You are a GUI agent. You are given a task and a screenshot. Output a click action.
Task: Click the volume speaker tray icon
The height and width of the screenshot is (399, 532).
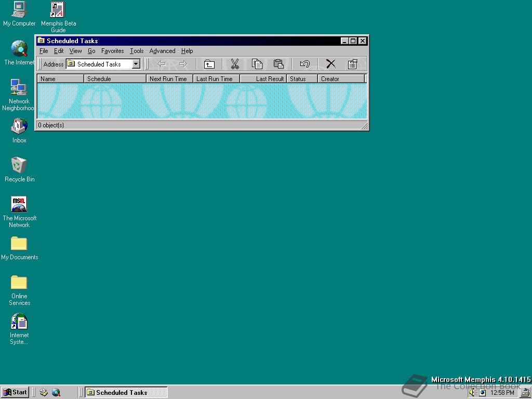(x=472, y=393)
